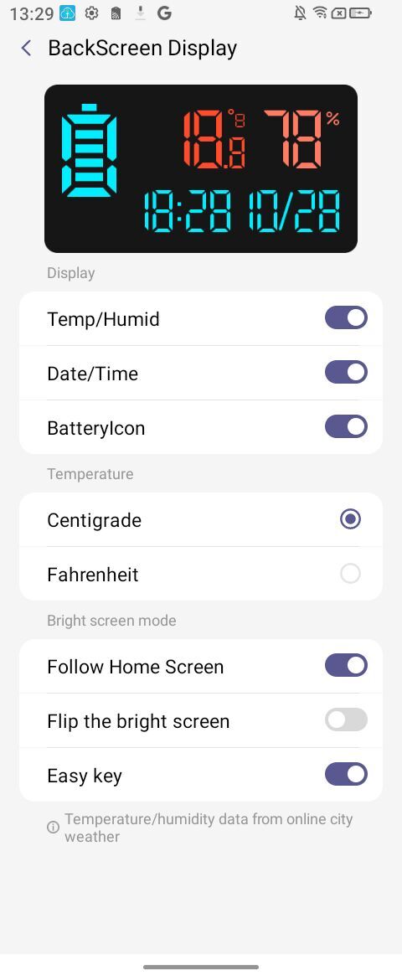This screenshot has height=980, width=402.
Task: Disable Follow Home Screen switch
Action: click(346, 666)
